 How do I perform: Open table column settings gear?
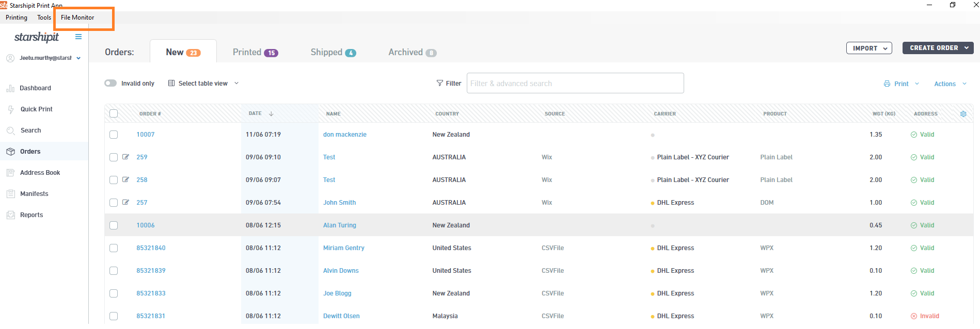pyautogui.click(x=963, y=114)
